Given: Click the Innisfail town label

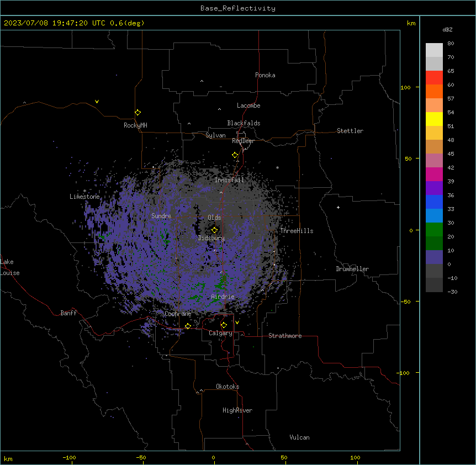Looking at the screenshot, I should point(229,180).
